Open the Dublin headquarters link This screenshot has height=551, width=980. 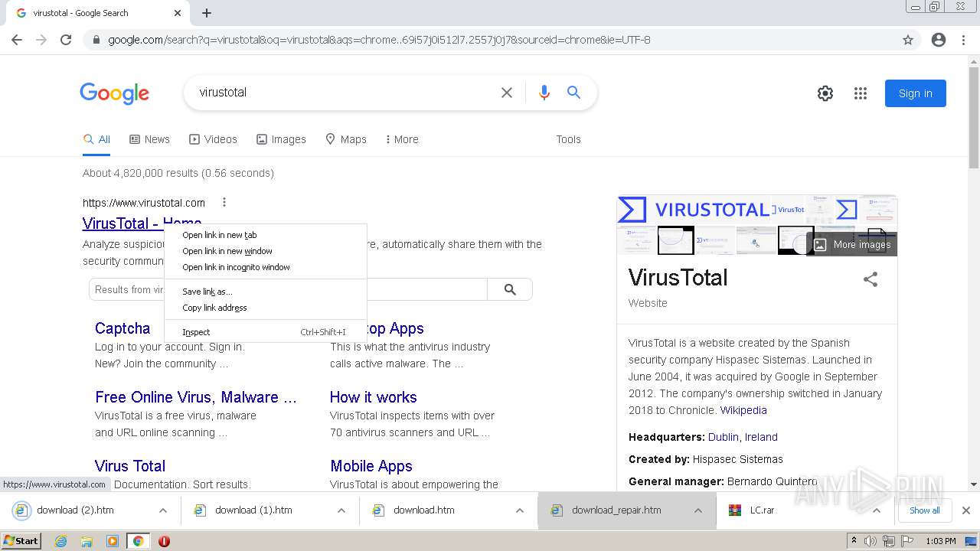click(x=724, y=437)
